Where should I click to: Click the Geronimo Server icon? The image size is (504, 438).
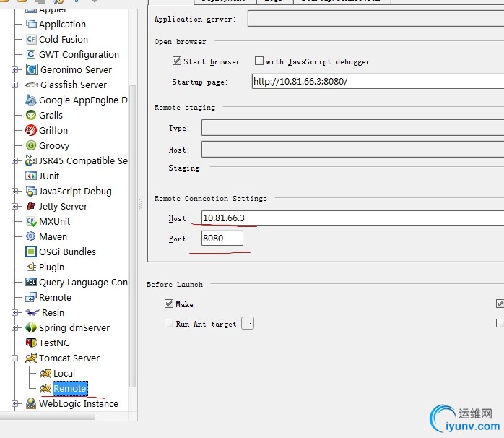pyautogui.click(x=31, y=69)
